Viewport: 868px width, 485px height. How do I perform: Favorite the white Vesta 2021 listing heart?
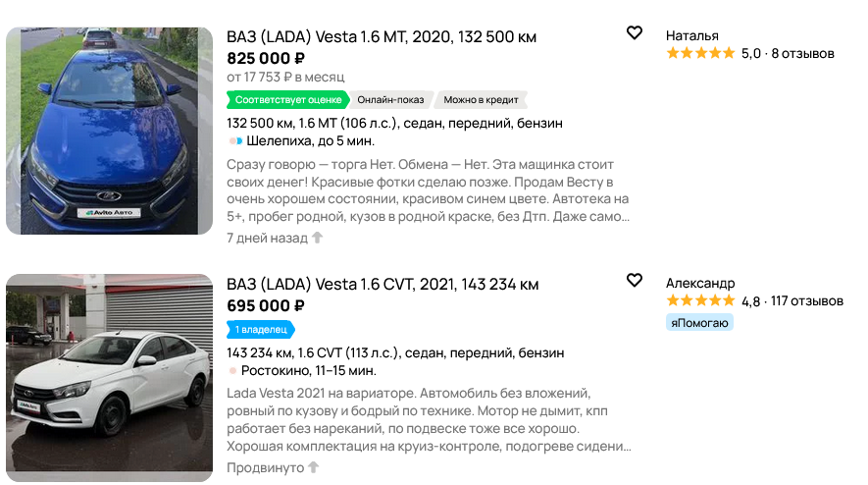(635, 280)
